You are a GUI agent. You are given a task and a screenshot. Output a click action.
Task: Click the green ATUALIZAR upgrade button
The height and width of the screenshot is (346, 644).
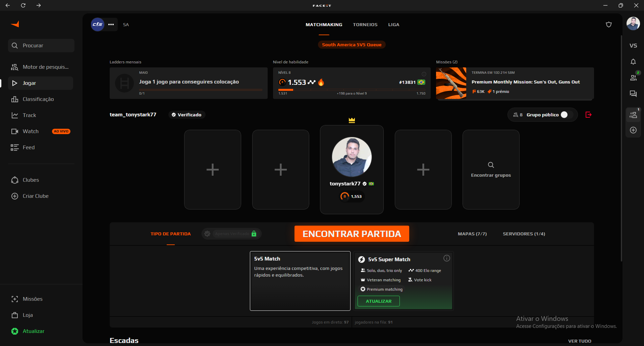[x=379, y=301]
